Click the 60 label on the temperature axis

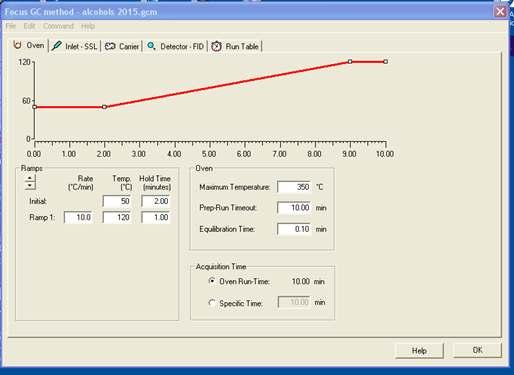point(26,101)
